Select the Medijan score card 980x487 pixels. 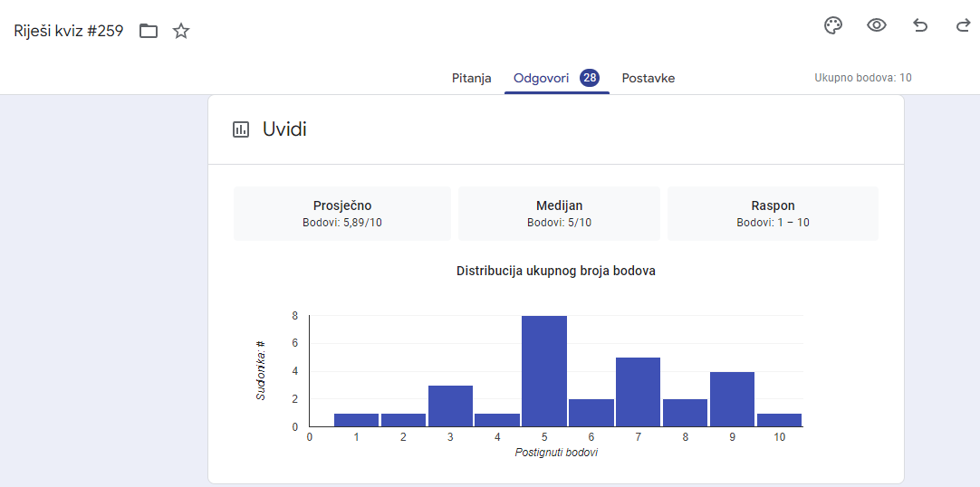point(560,214)
